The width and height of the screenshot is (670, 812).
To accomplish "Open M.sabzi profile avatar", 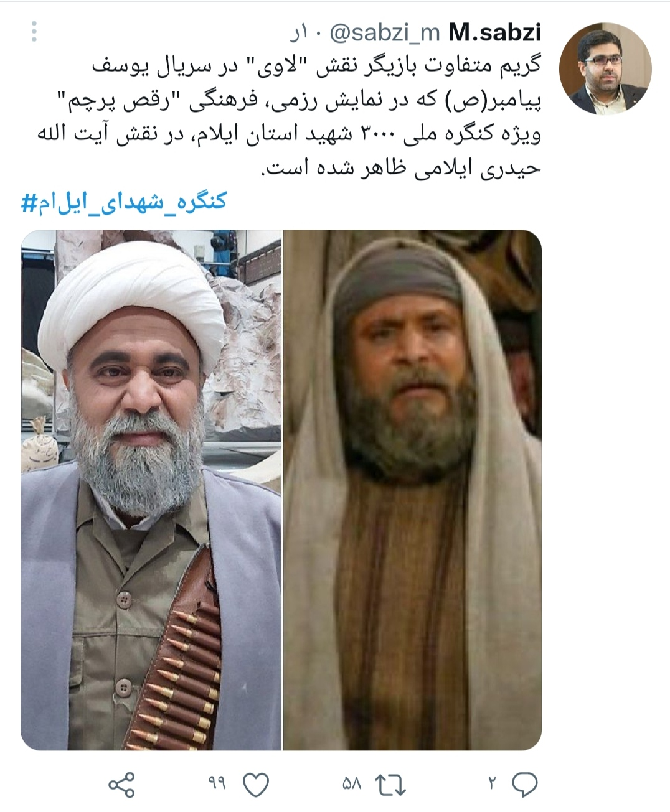I will tap(605, 68).
